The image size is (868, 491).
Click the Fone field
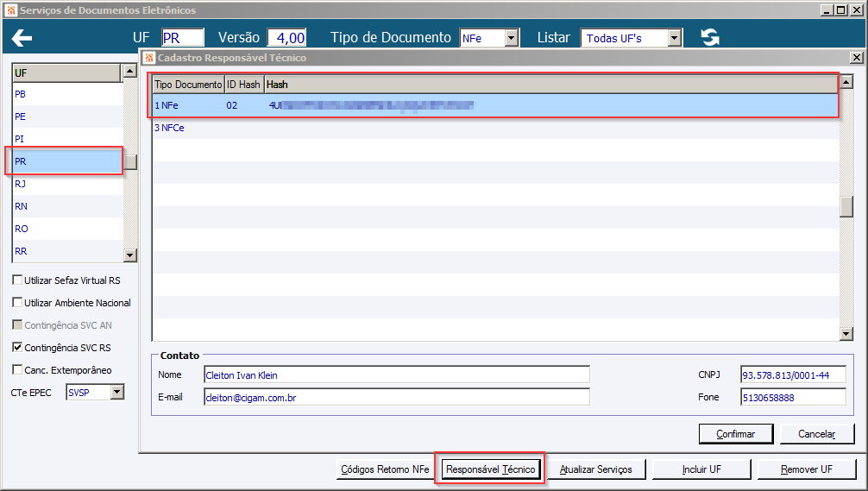point(793,398)
